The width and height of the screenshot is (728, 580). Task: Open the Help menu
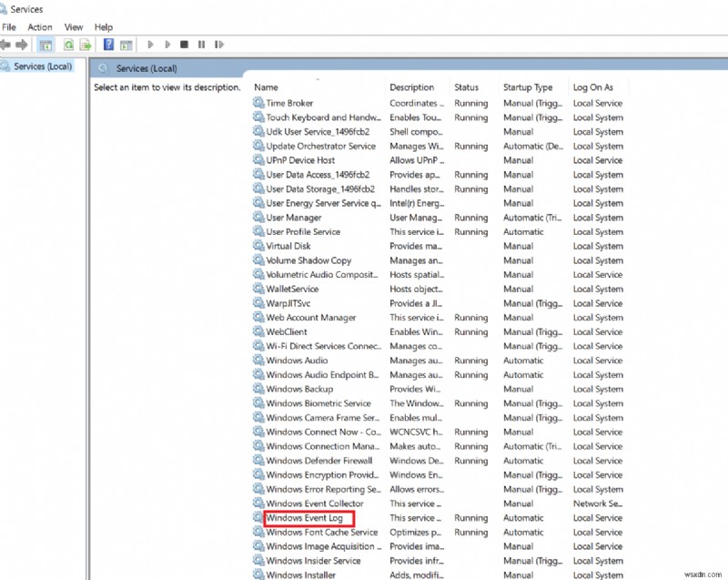(103, 26)
